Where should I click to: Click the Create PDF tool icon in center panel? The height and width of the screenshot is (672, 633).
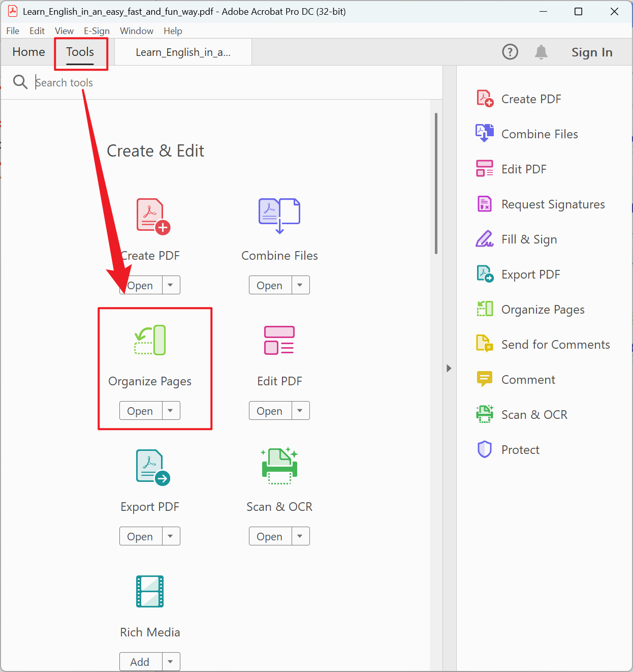click(153, 216)
